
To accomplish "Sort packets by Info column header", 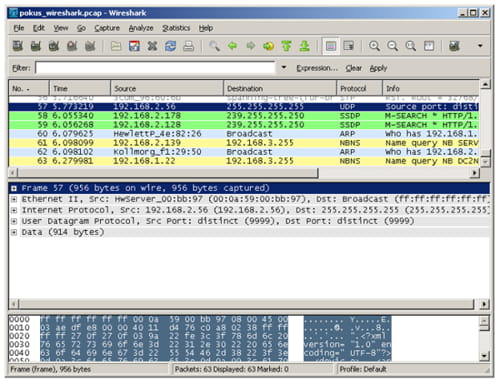I will [x=431, y=88].
